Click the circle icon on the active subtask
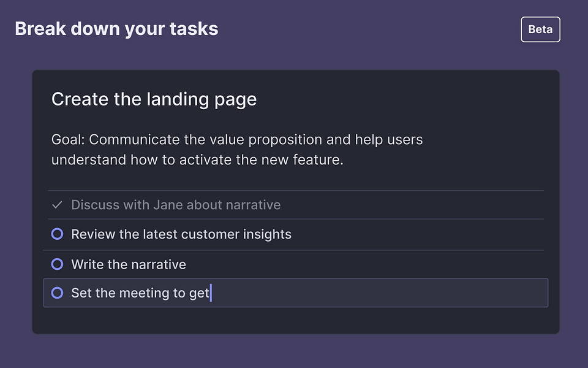Screen dimensions: 588x368 pos(57,293)
